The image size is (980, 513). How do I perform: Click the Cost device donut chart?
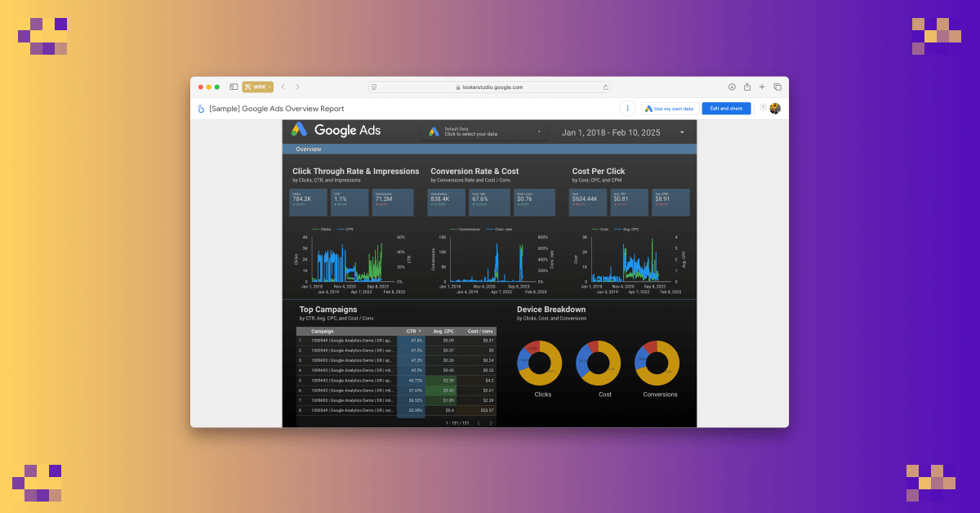pos(599,364)
